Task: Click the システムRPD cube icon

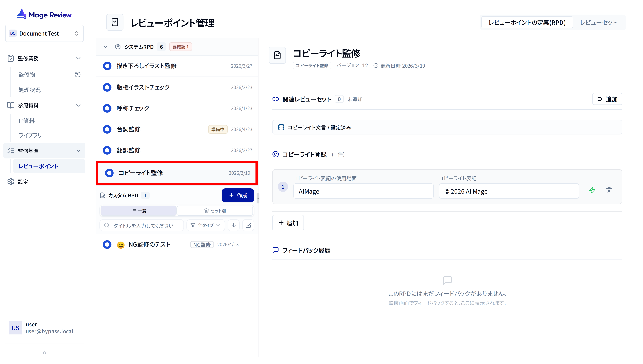Action: pos(118,47)
